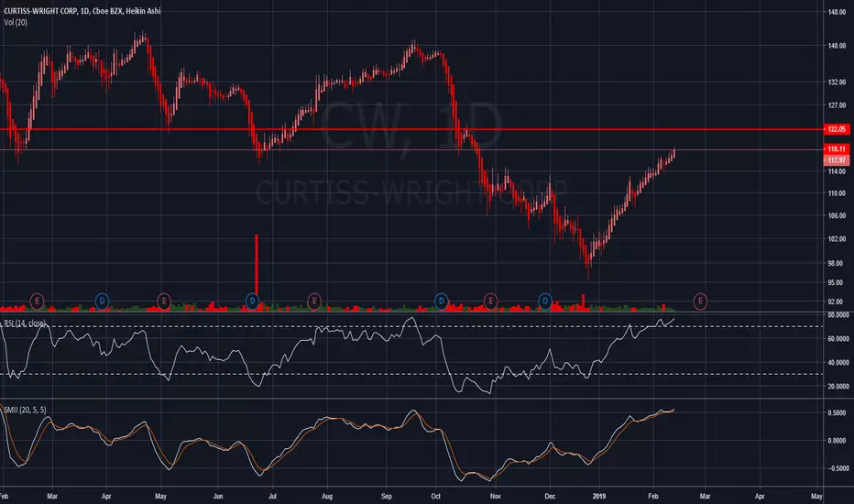Click the RSI scale value 60.0000
The height and width of the screenshot is (504, 854).
838,339
